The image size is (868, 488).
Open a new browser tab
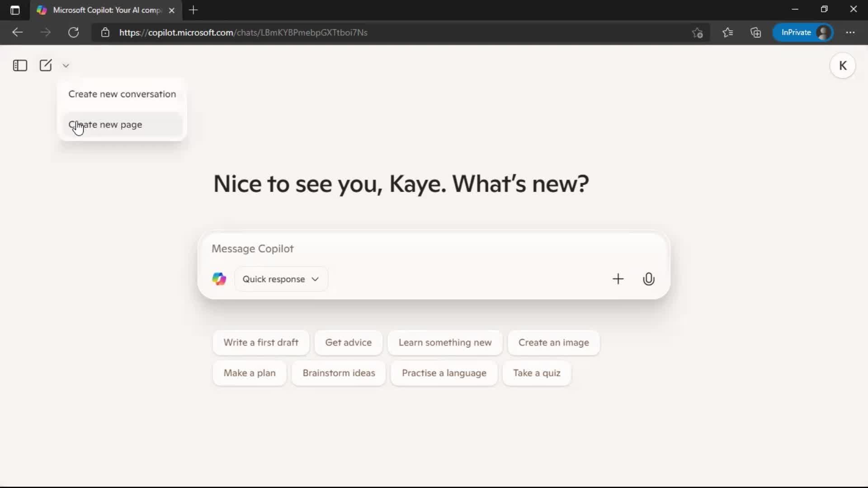pyautogui.click(x=193, y=10)
